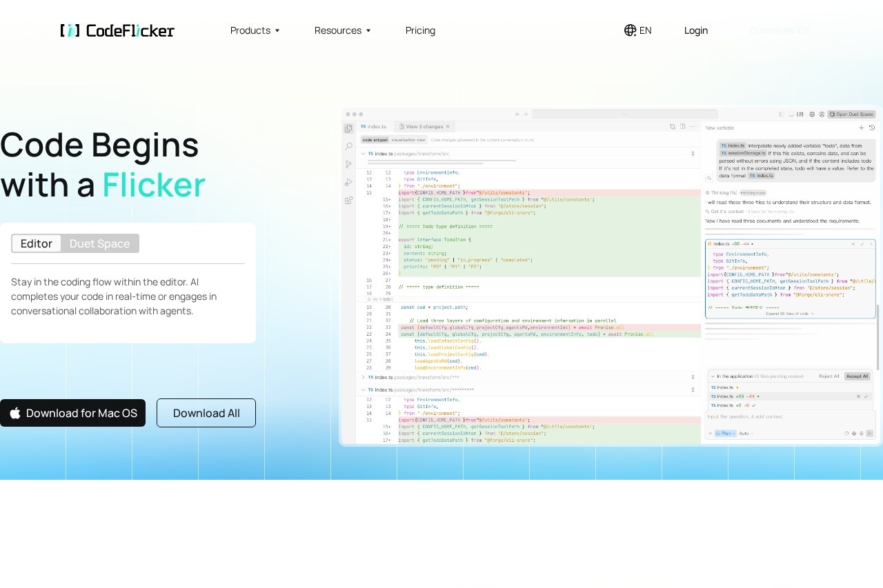This screenshot has height=588, width=883.
Task: Open the editor more actions ellipsis
Action: pyautogui.click(x=692, y=127)
